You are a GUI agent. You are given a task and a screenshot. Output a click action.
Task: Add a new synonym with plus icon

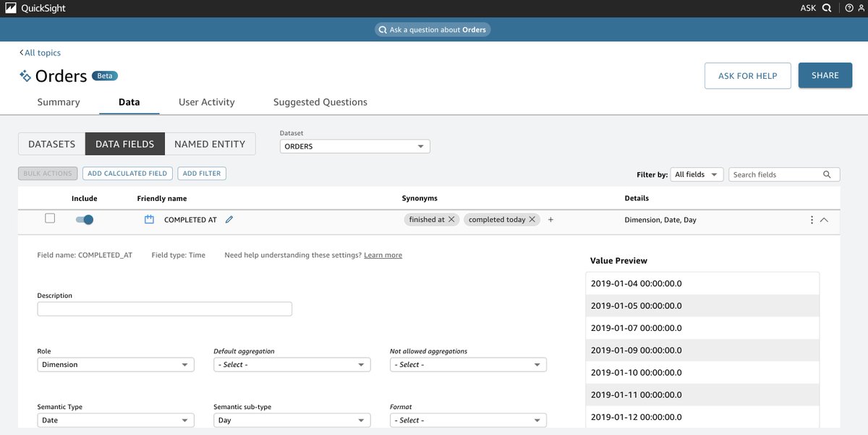pos(550,220)
